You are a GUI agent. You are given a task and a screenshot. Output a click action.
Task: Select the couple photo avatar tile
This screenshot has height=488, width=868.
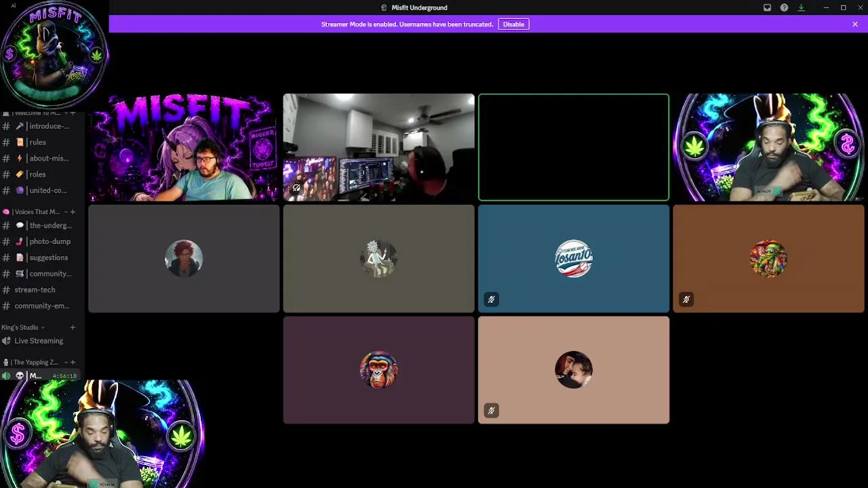click(x=574, y=370)
